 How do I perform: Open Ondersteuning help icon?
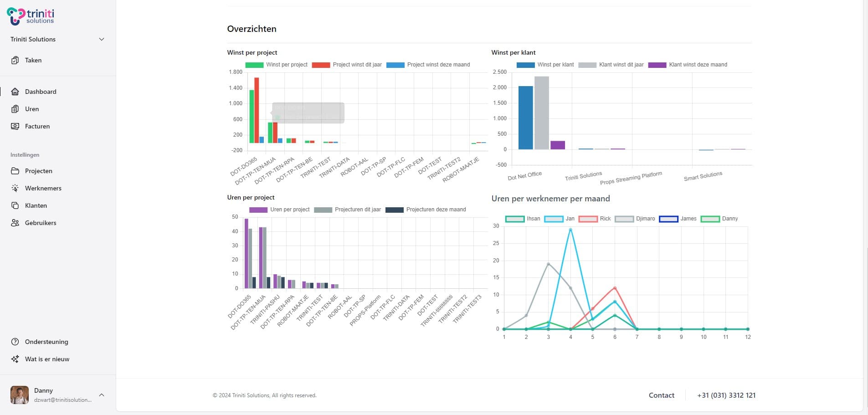pyautogui.click(x=15, y=342)
